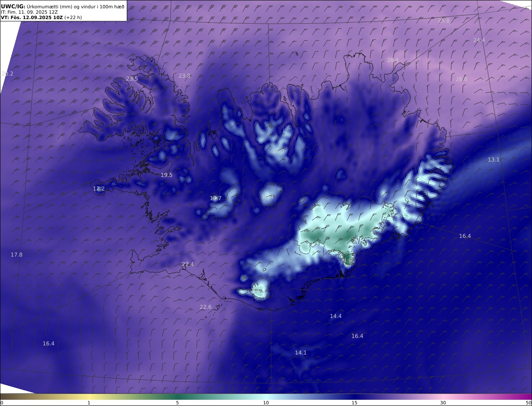Select the 23.5 value over the Westfjords
Image resolution: width=532 pixels, height=406 pixels.
(132, 79)
